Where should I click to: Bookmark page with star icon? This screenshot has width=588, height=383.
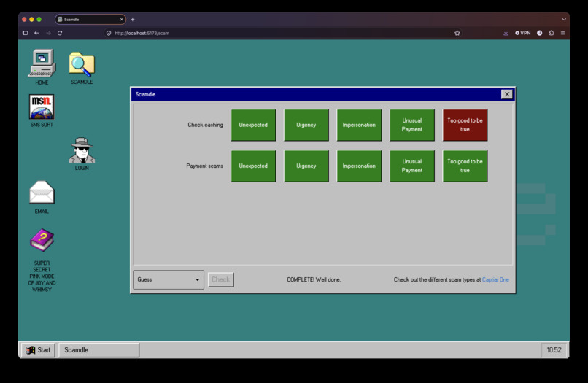(x=457, y=33)
